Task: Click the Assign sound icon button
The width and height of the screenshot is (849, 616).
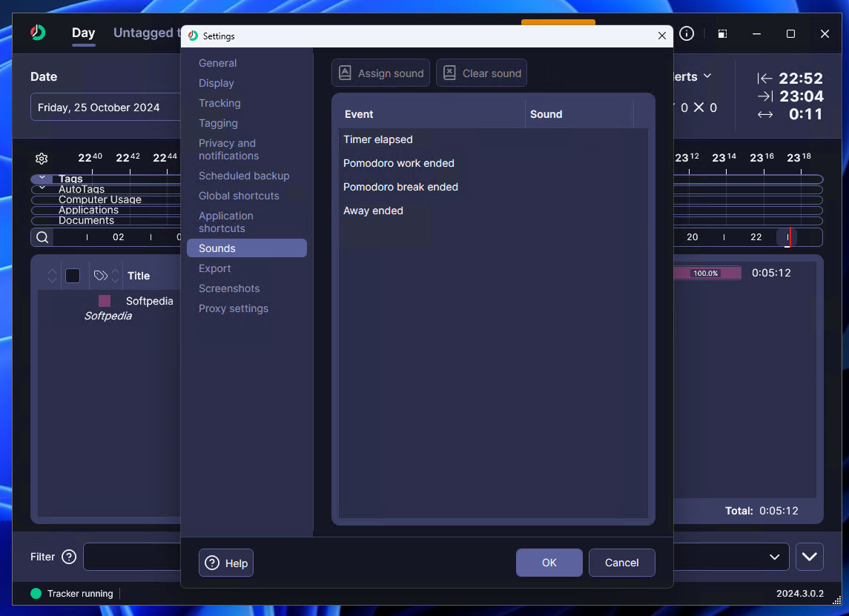Action: [380, 73]
